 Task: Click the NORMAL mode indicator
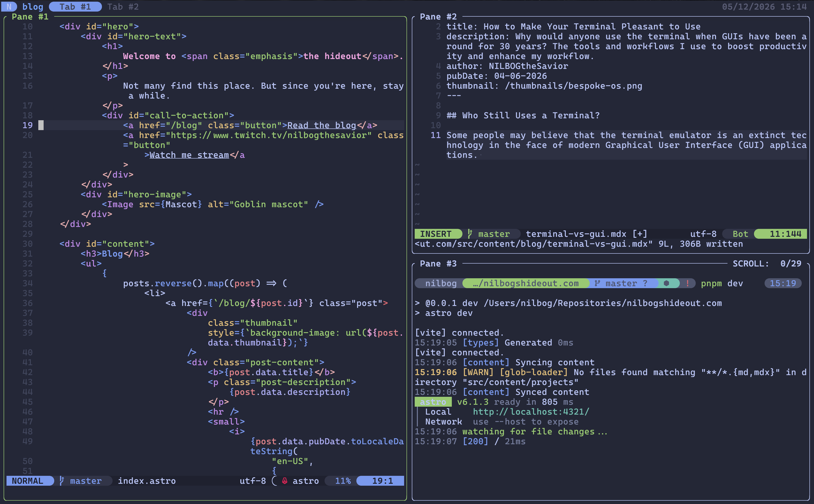click(x=30, y=481)
